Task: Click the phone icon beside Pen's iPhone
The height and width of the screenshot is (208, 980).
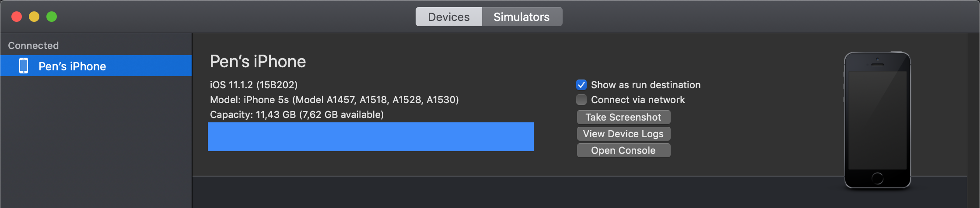Action: coord(24,66)
